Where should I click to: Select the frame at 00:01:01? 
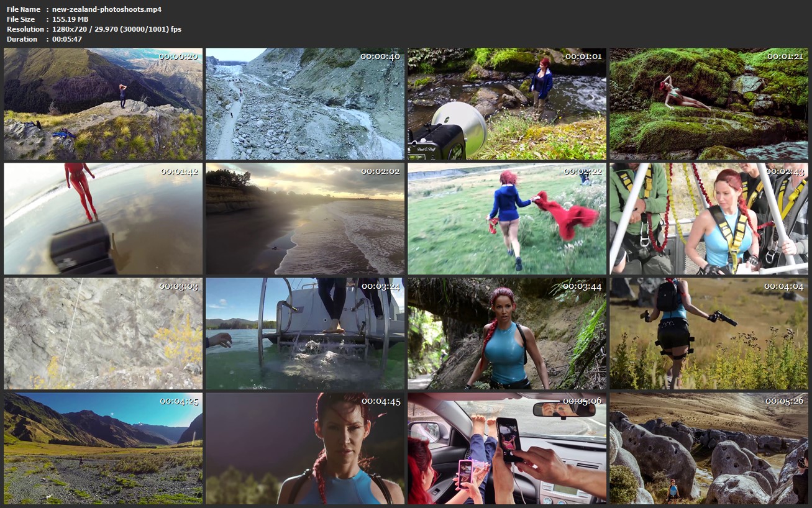pos(507,104)
